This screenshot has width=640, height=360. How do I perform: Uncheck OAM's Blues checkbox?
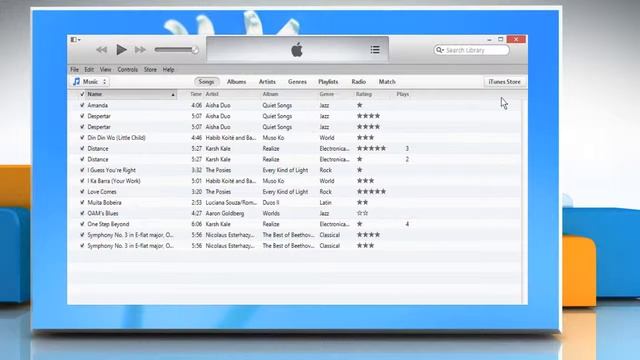pyautogui.click(x=82, y=213)
